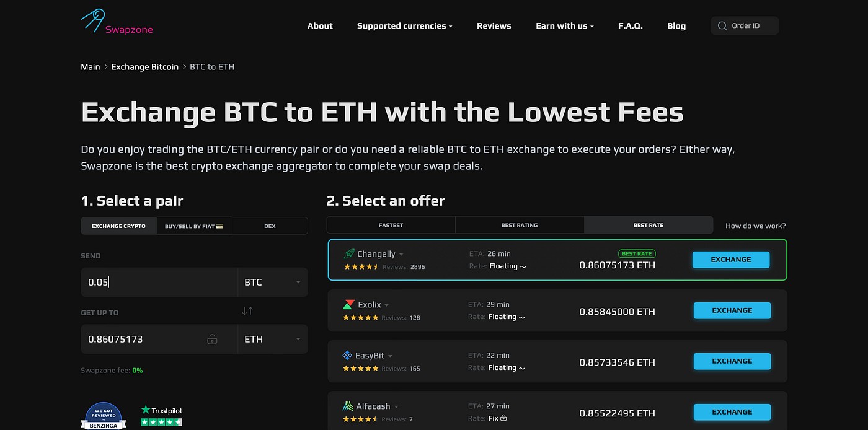
Task: Select the Buy/Sell by Fiat mode
Action: pos(195,226)
